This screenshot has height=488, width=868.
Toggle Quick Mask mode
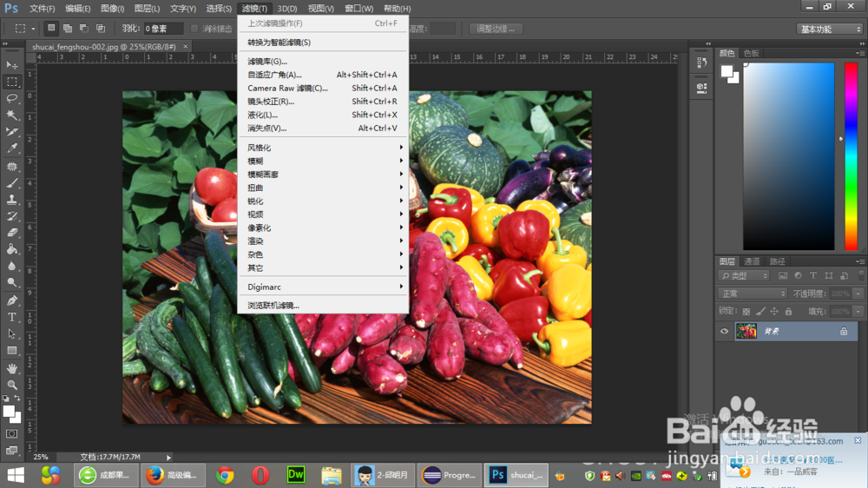click(11, 433)
